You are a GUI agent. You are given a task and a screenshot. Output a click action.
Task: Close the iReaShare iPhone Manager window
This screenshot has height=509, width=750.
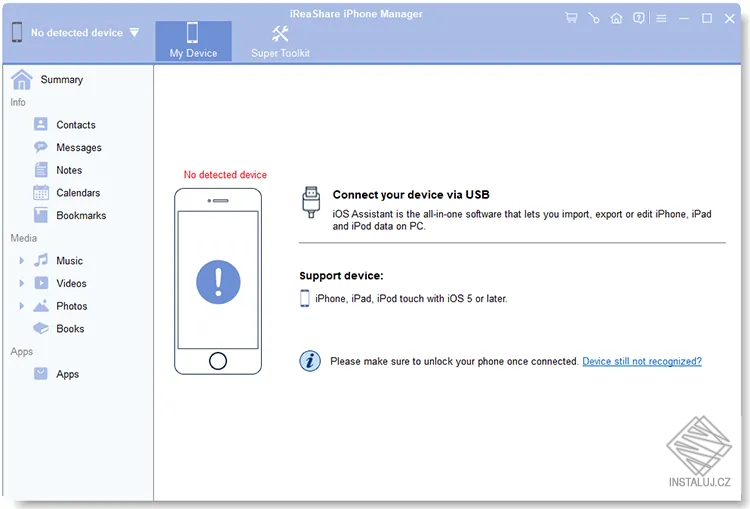[729, 18]
